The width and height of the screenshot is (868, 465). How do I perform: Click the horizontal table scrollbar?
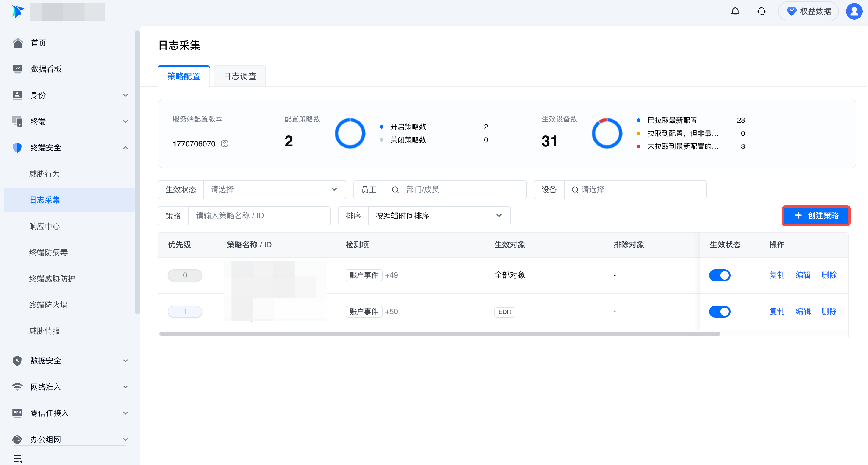pos(439,333)
